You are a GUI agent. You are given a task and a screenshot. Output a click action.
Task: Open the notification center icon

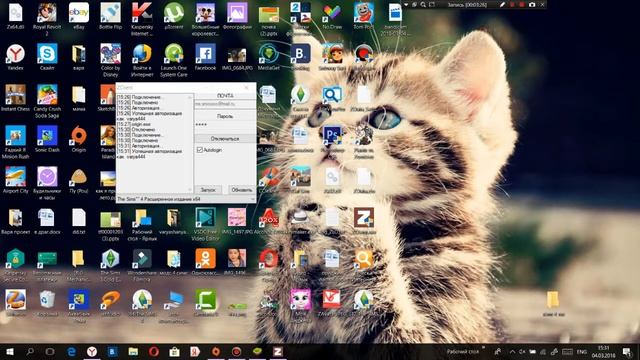[627, 351]
